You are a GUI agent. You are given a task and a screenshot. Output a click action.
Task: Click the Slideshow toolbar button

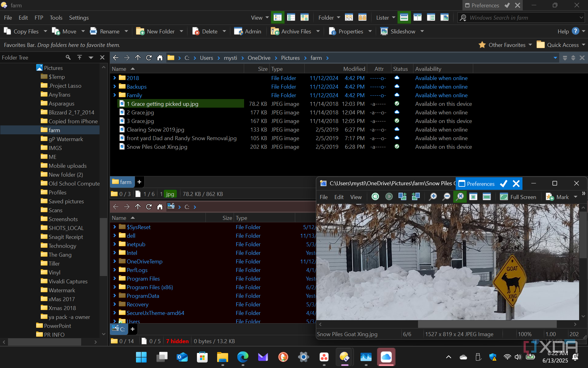point(398,31)
